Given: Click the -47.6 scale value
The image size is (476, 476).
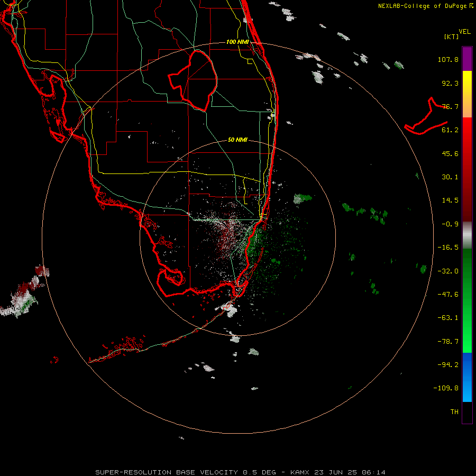Looking at the screenshot, I should [x=448, y=295].
